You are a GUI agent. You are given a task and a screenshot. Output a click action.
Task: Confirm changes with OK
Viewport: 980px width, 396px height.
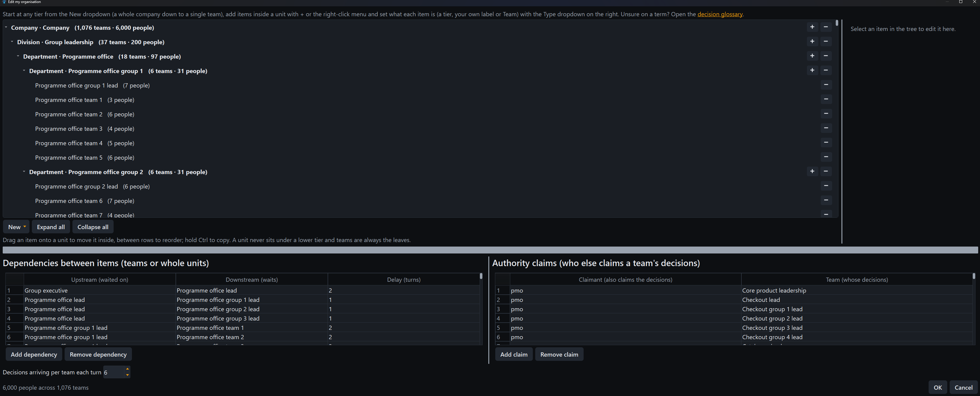pos(937,388)
